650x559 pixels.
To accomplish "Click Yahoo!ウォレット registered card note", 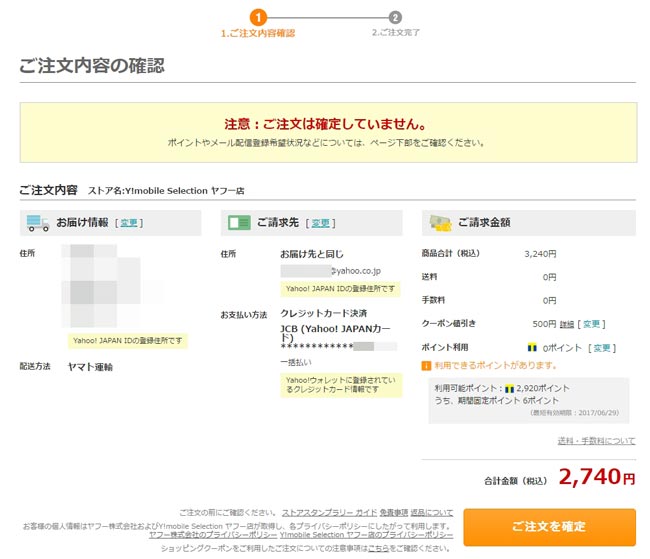I will (341, 385).
